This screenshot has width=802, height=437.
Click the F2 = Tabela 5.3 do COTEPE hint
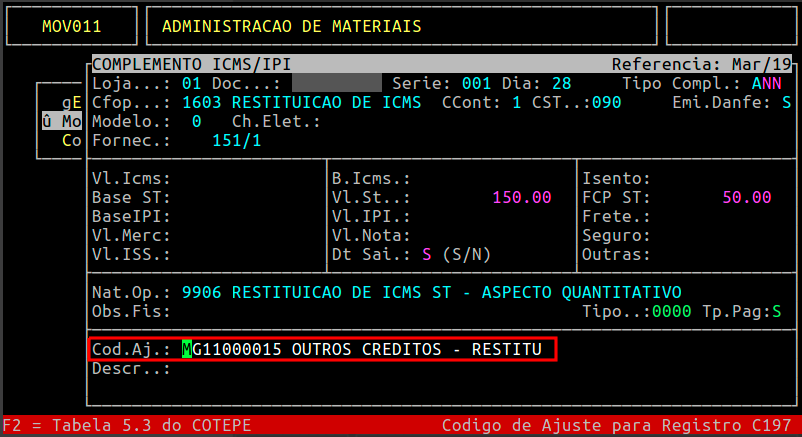pos(127,426)
